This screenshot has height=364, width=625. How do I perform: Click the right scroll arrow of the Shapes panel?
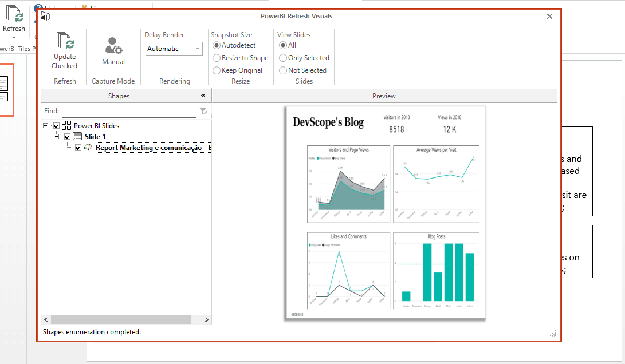[206, 319]
